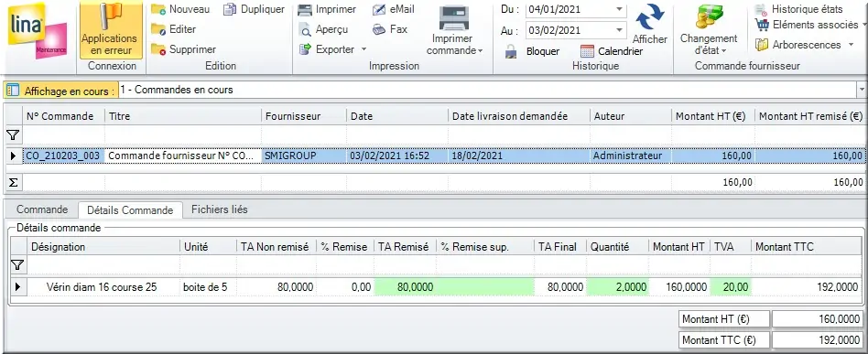The width and height of the screenshot is (868, 354).
Task: Click the boite de 5 unit cell
Action: [208, 287]
